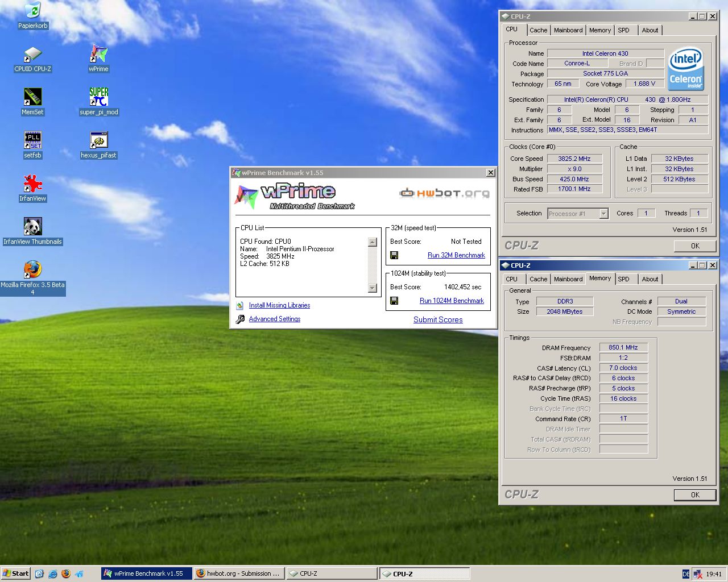728x582 pixels.
Task: Click the DE language indicator in tray
Action: click(x=686, y=574)
